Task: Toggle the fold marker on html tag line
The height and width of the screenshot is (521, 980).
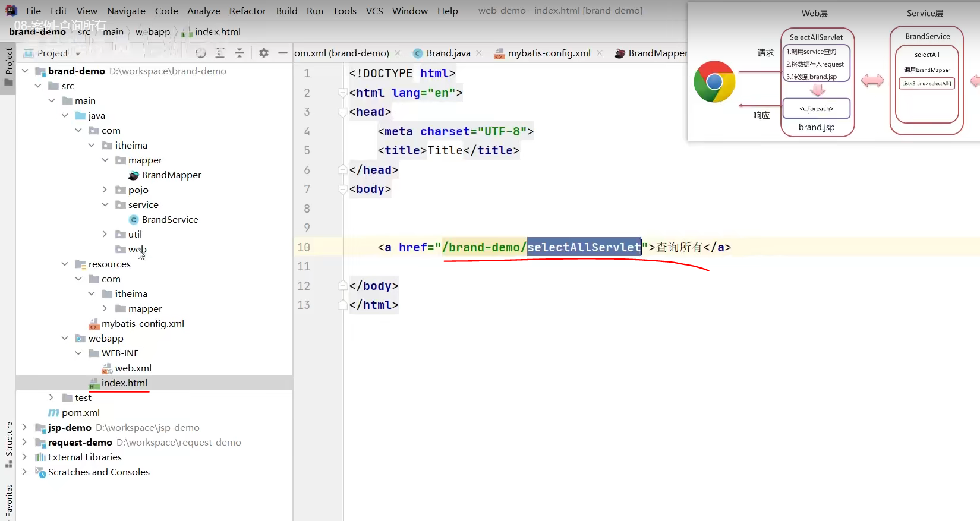Action: point(342,93)
